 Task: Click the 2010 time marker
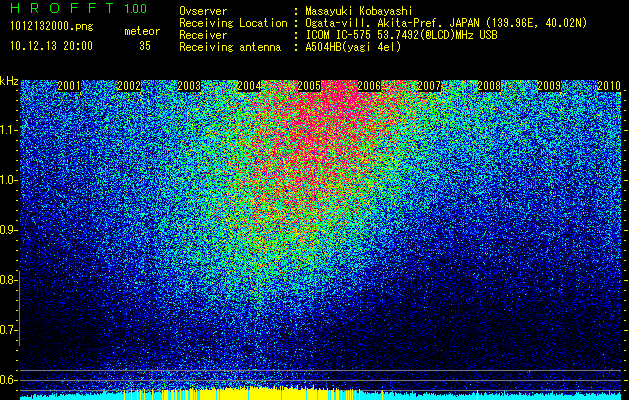click(x=609, y=86)
